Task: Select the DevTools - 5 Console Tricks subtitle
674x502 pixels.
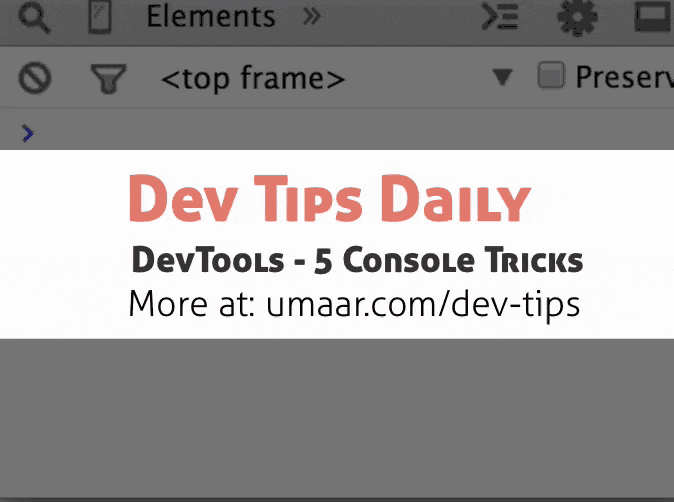Action: click(357, 260)
